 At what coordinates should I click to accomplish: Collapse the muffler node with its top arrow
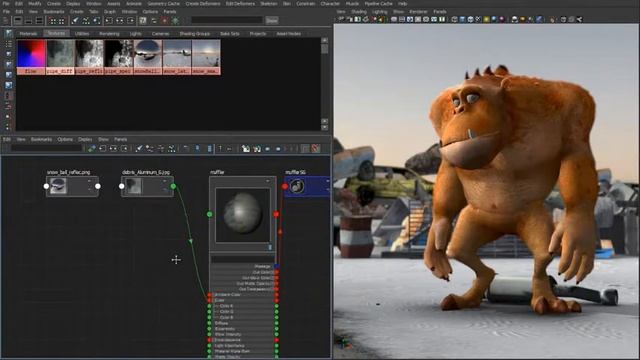[268, 181]
